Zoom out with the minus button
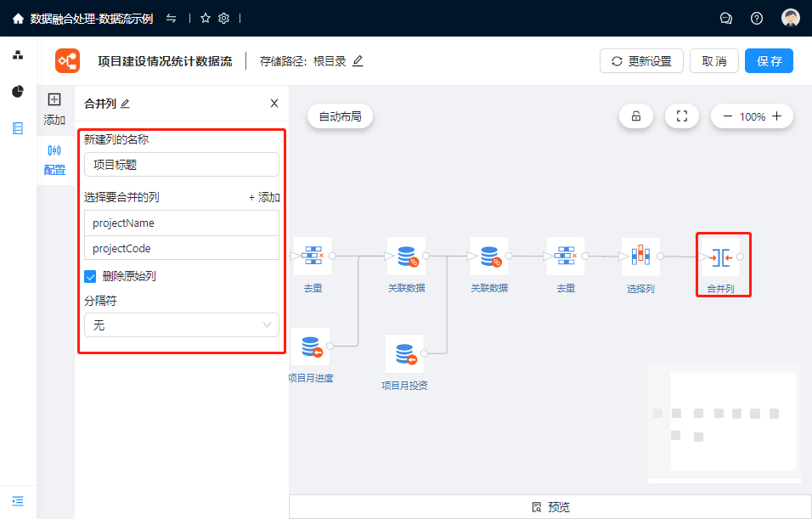 728,116
